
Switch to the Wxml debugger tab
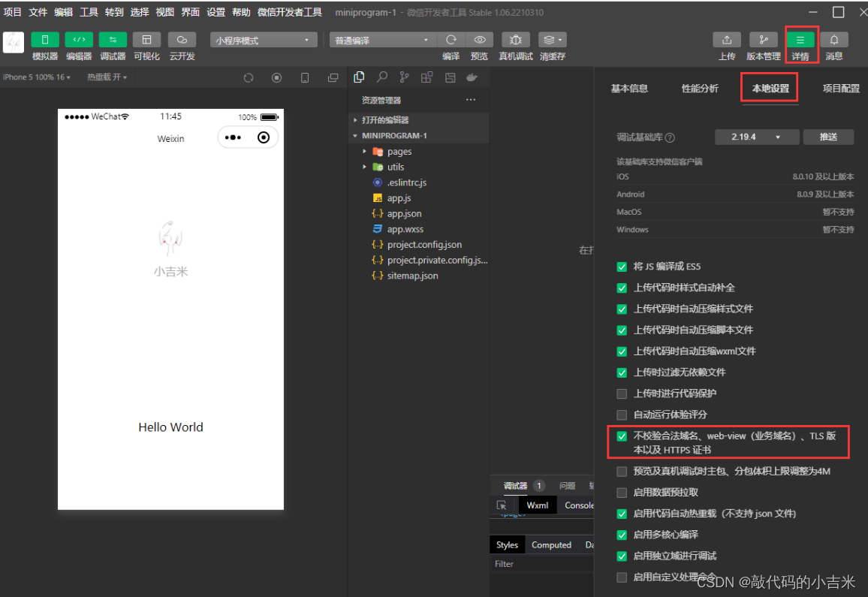[537, 505]
